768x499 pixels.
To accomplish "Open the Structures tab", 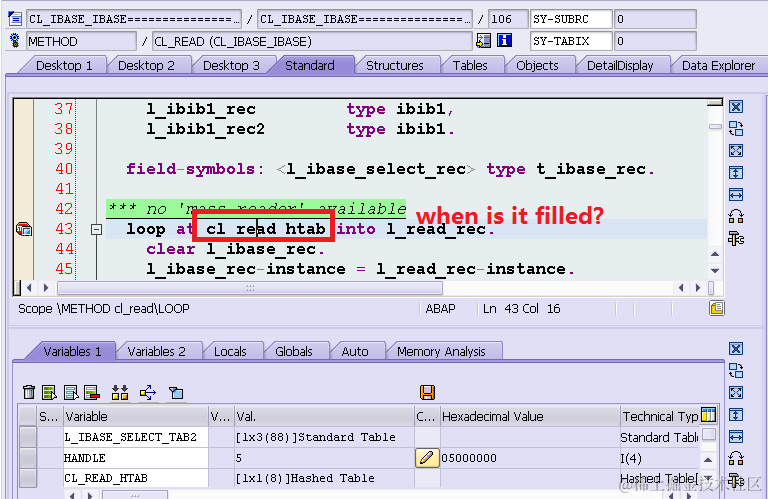I will (x=394, y=66).
